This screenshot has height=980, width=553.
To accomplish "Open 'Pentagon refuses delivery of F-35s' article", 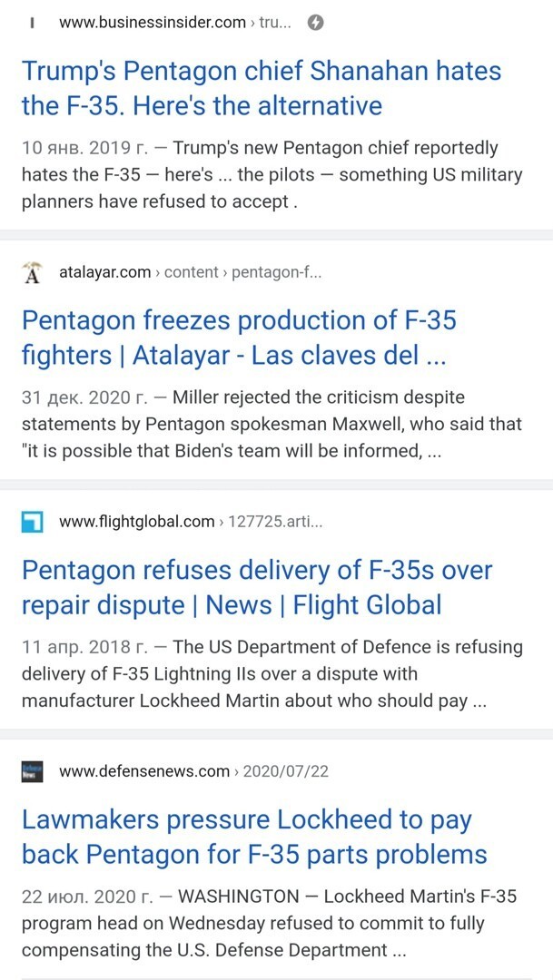I will point(257,587).
